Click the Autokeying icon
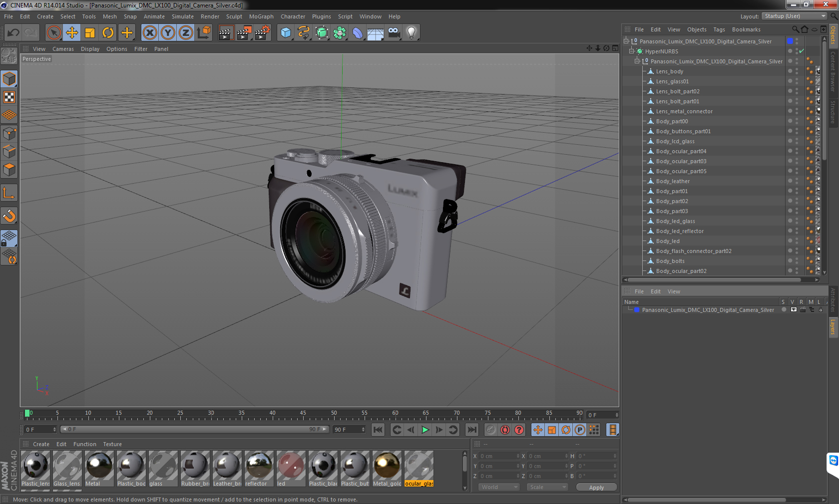Viewport: 839px width, 504px height. [x=505, y=430]
